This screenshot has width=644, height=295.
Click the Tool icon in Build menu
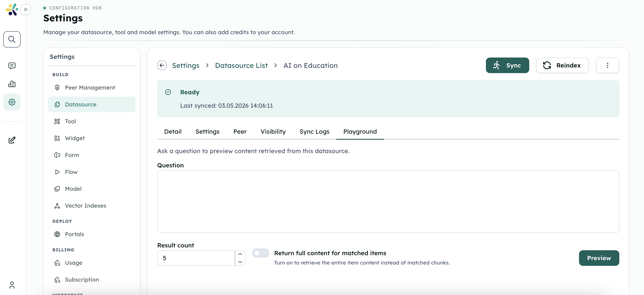57,121
